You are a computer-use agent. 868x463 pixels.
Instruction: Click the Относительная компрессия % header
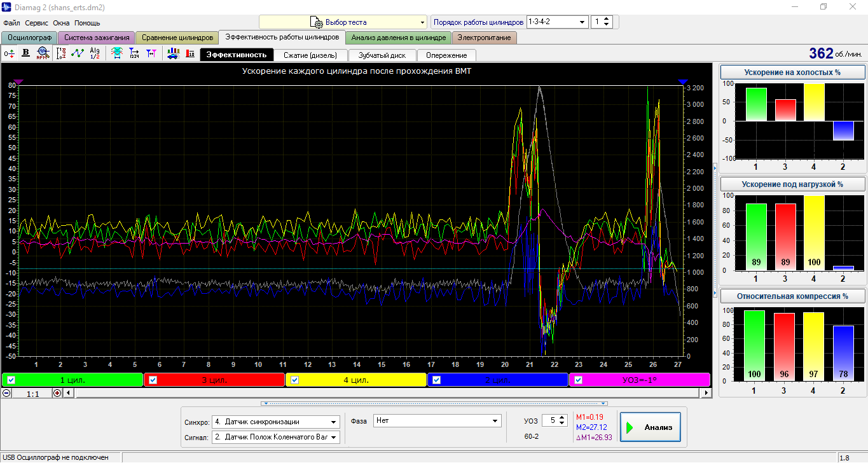tap(792, 296)
